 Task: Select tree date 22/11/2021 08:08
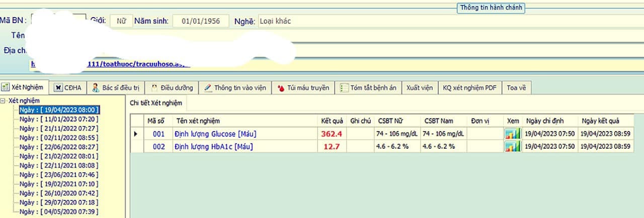[59, 165]
